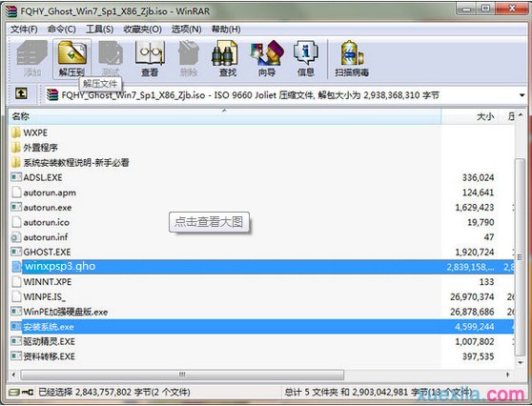
Task: Click the scroll right arrow
Action: pyautogui.click(x=508, y=375)
